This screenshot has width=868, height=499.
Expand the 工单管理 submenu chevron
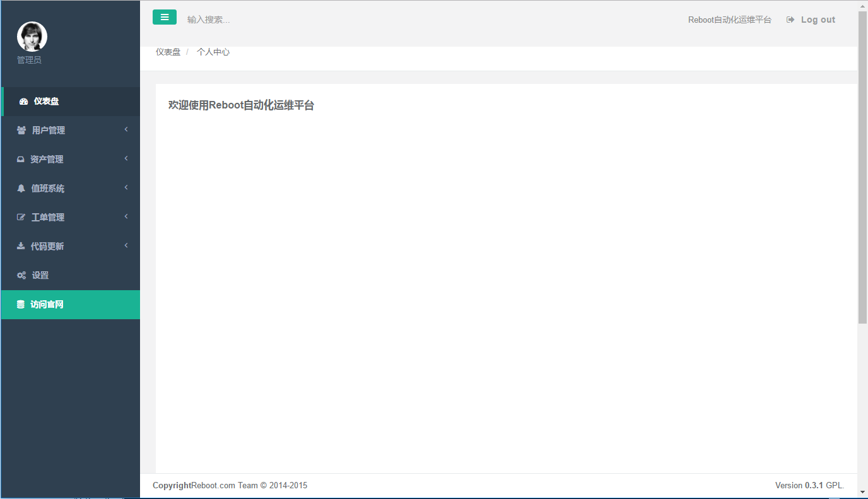point(126,217)
